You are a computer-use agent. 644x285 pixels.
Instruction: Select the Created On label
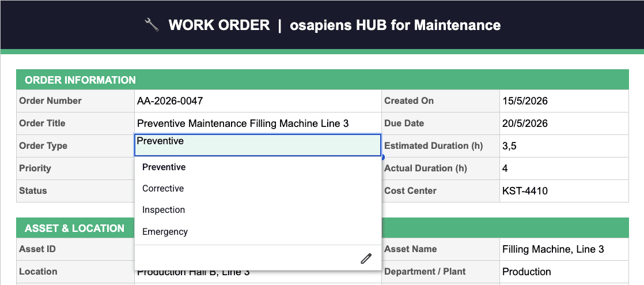441,101
